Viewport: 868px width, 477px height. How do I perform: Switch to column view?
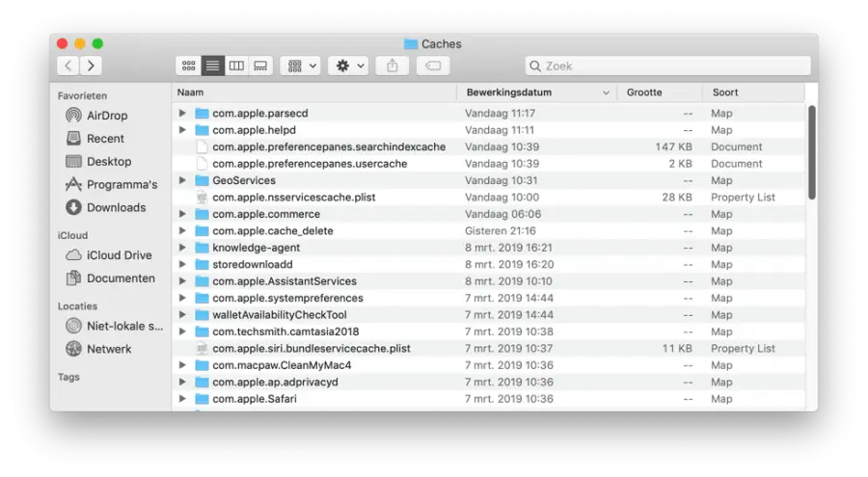pyautogui.click(x=236, y=66)
